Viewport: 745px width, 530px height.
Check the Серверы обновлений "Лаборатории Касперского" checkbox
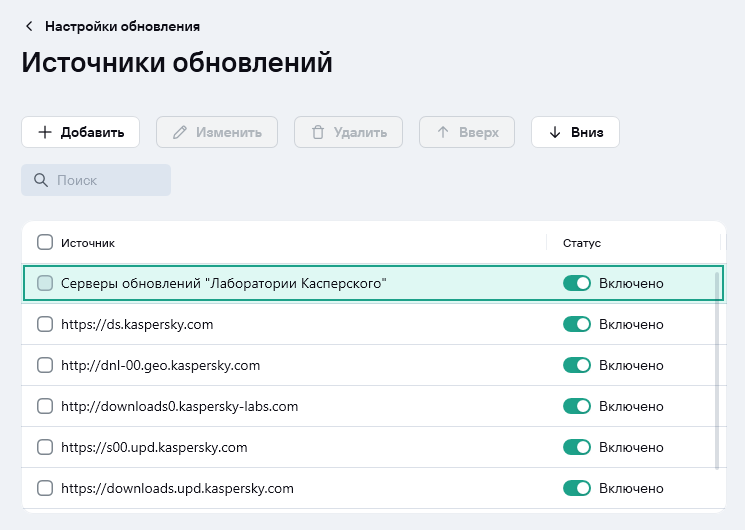tap(45, 283)
